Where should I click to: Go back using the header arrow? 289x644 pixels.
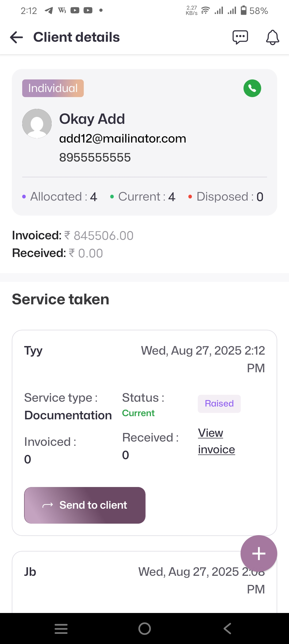tap(17, 37)
